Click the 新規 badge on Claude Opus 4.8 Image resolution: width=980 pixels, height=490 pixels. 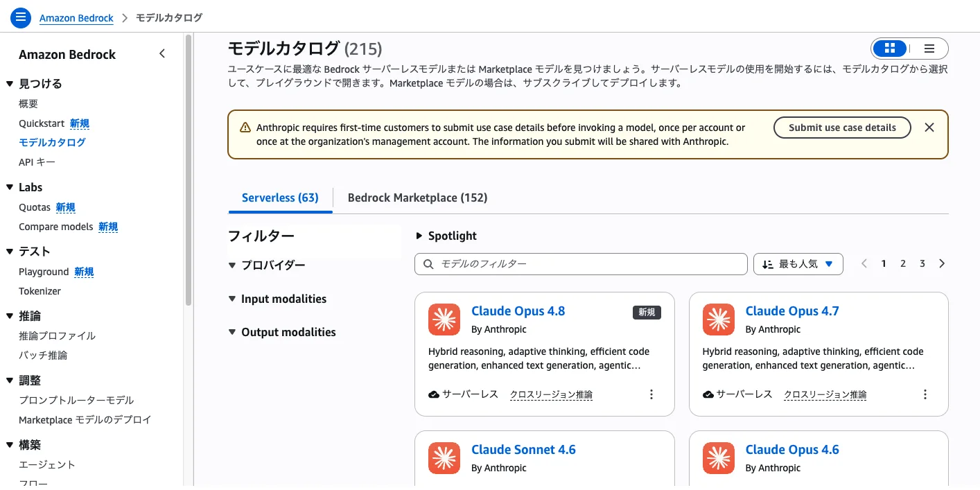pos(647,313)
